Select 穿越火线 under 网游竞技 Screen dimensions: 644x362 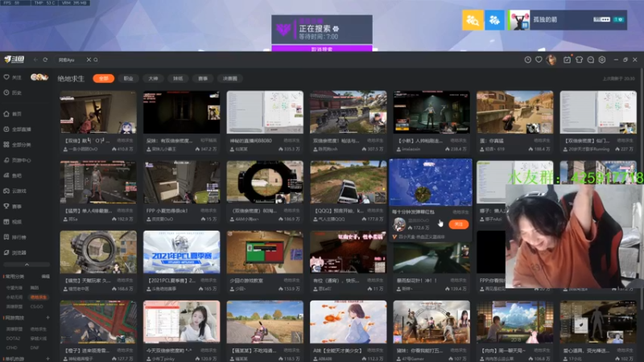coord(38,339)
